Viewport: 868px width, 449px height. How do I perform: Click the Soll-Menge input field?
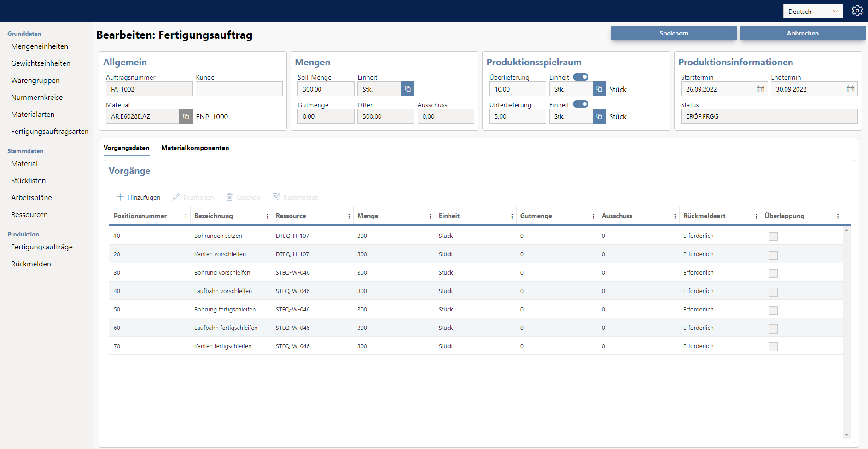coord(326,89)
